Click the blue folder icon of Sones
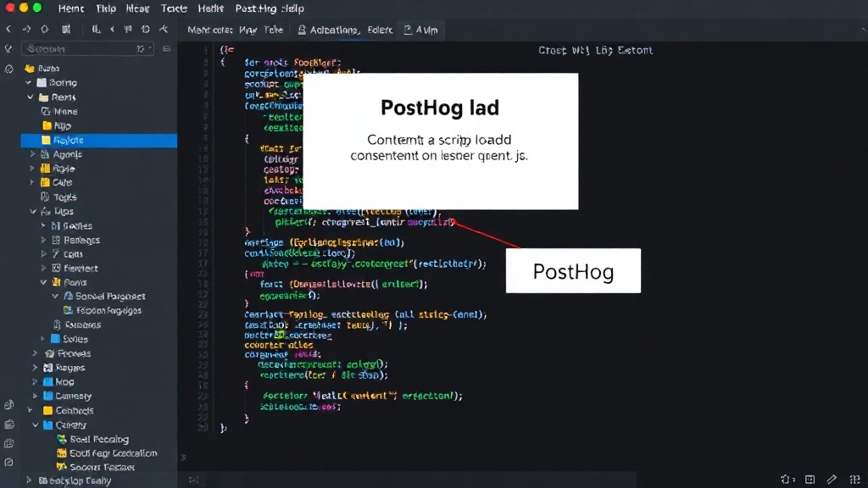Screen dimensions: 868x488 (x=55, y=339)
